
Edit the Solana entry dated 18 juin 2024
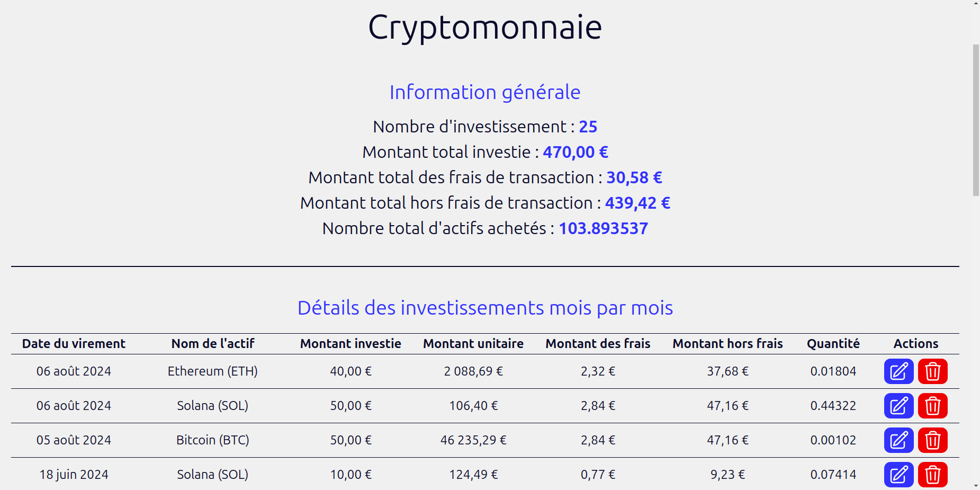tap(898, 475)
